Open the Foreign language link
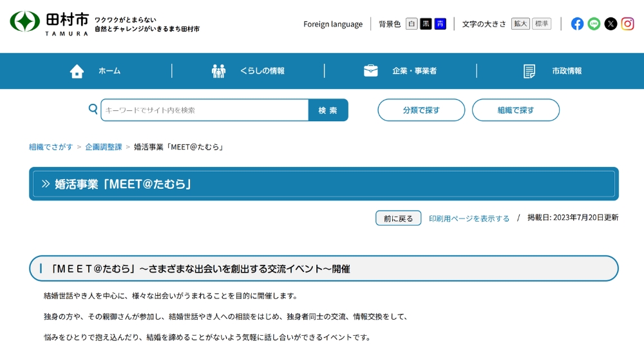The image size is (644, 348). [x=333, y=24]
